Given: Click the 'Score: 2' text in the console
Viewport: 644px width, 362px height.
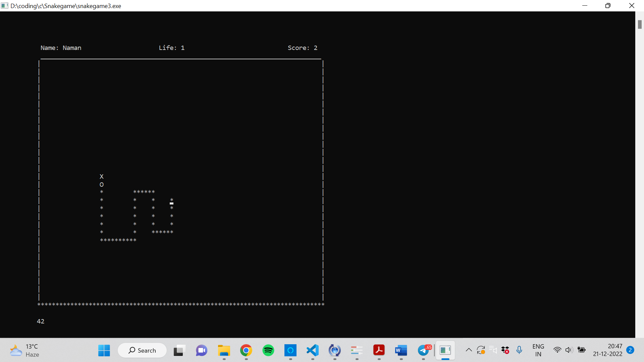Looking at the screenshot, I should tap(302, 48).
